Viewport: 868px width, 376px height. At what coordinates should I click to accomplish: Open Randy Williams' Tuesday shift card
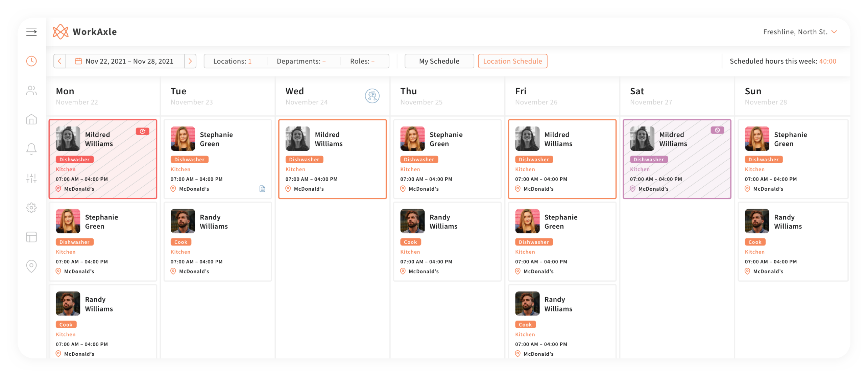[x=218, y=241]
